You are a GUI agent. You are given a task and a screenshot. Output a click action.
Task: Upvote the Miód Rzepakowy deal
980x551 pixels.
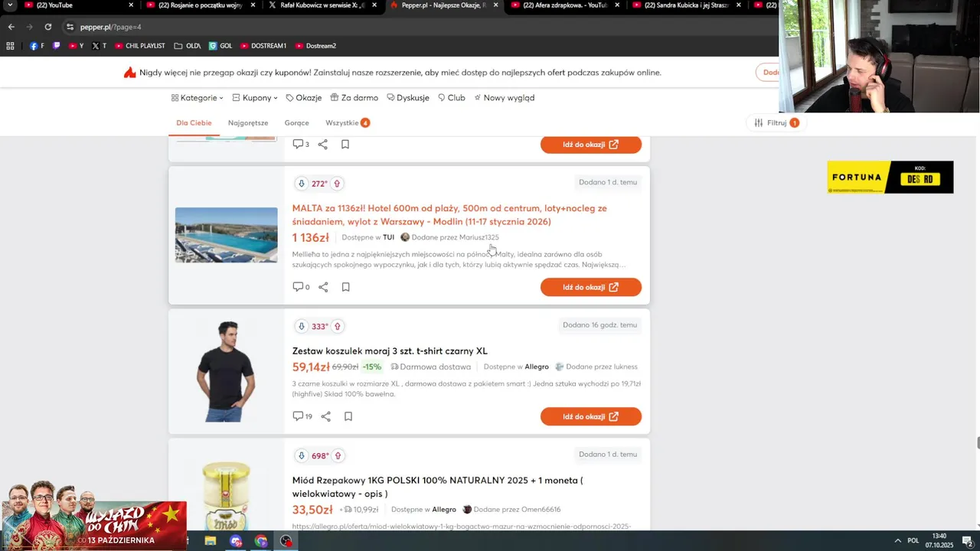tap(338, 455)
